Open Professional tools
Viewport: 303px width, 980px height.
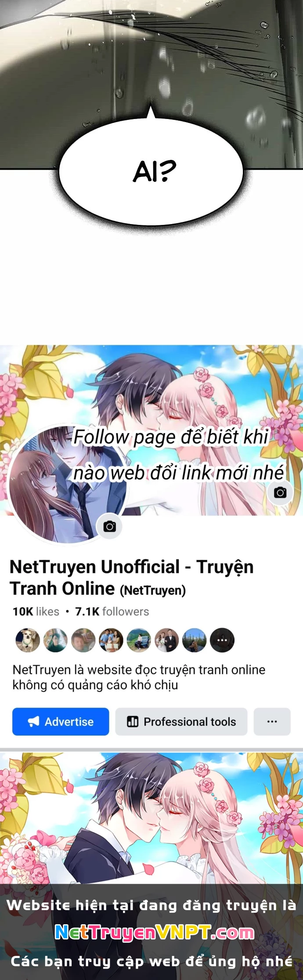181,721
